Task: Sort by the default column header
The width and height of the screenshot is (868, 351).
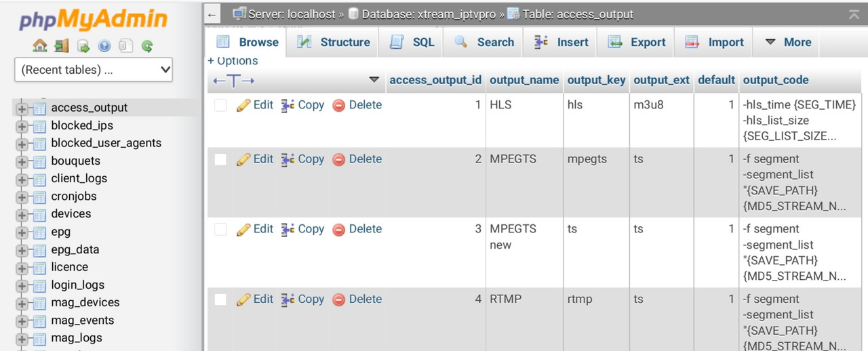Action: (x=716, y=80)
